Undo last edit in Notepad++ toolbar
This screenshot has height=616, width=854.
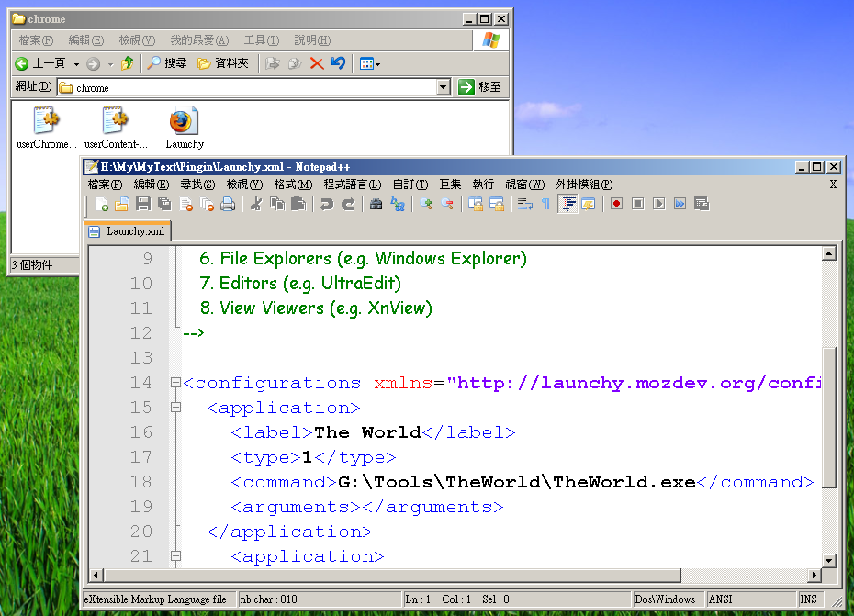click(x=326, y=204)
